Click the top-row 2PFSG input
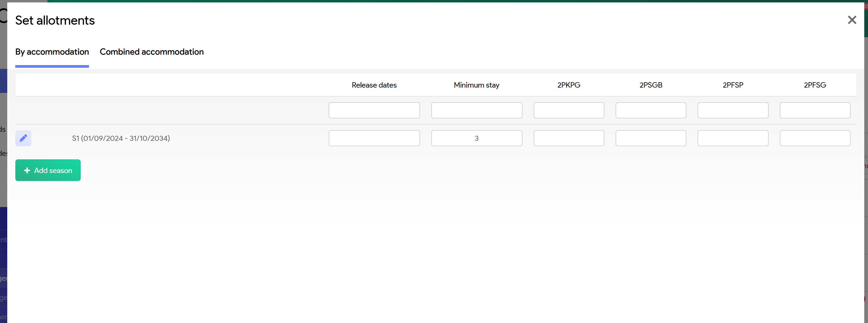 (x=815, y=110)
